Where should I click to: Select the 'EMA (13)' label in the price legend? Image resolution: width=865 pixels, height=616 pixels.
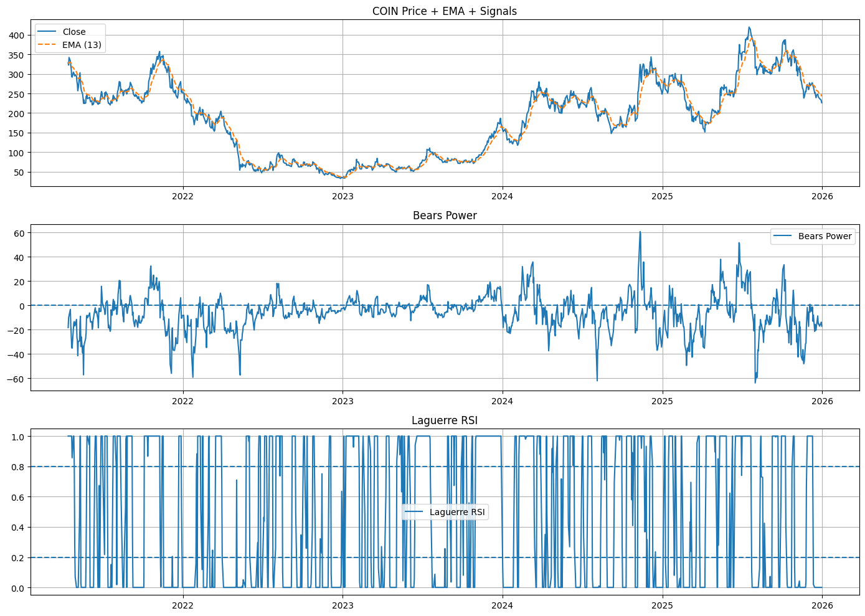pos(82,45)
